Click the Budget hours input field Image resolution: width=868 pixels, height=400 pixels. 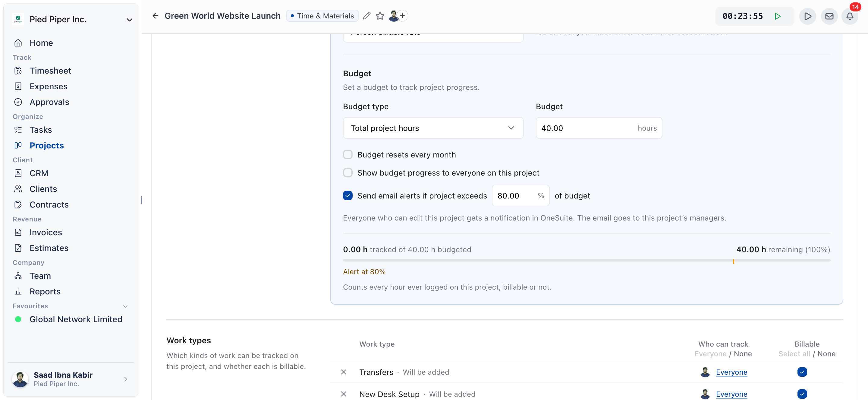coord(599,128)
